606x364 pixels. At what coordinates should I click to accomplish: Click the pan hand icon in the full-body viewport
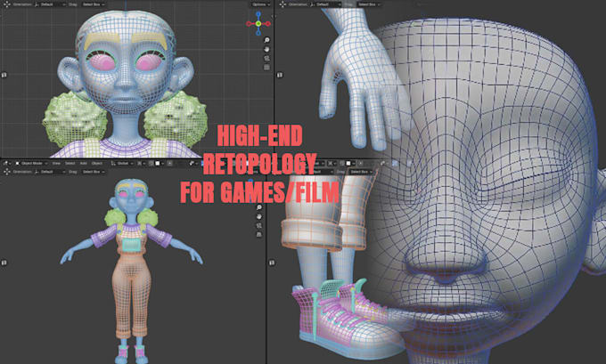pos(259,216)
